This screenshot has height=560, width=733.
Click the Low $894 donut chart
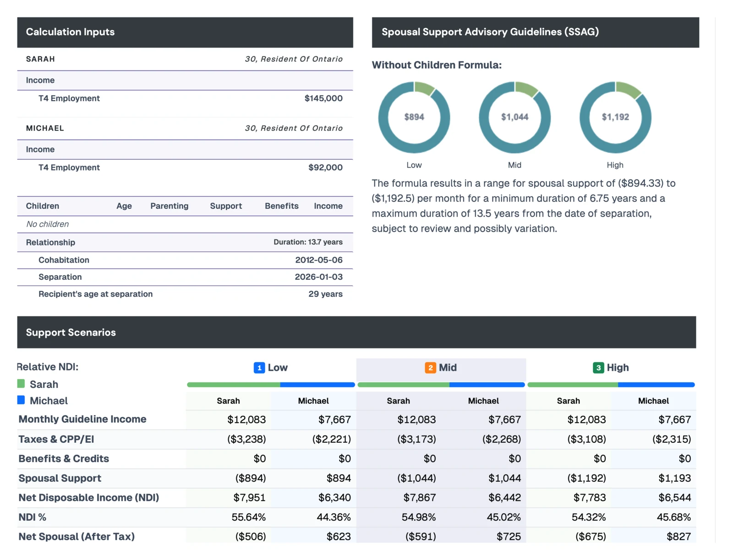click(x=414, y=117)
